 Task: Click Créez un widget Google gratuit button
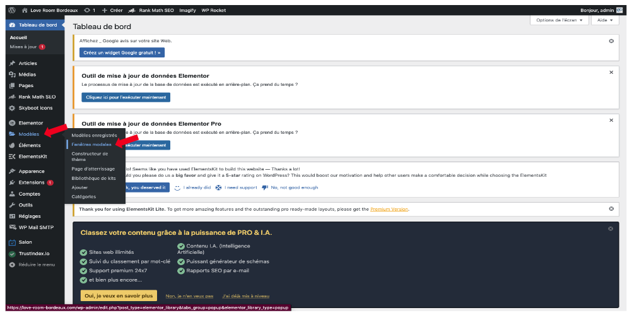(x=122, y=52)
